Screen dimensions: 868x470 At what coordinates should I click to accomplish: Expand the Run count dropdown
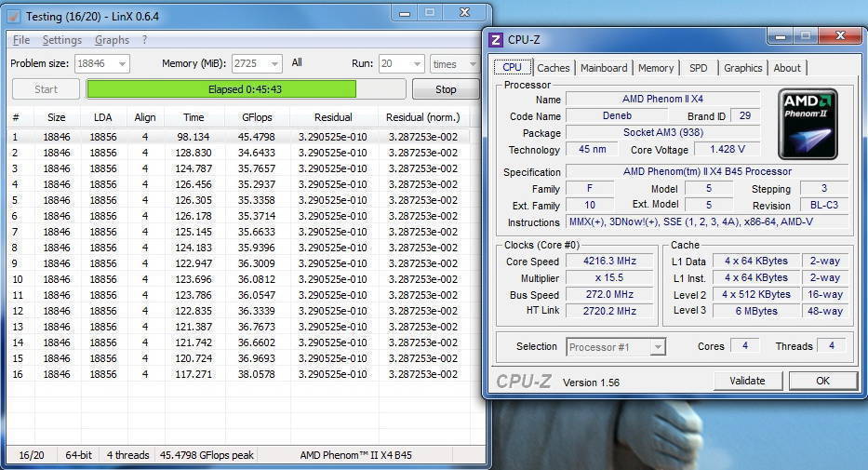(x=417, y=64)
